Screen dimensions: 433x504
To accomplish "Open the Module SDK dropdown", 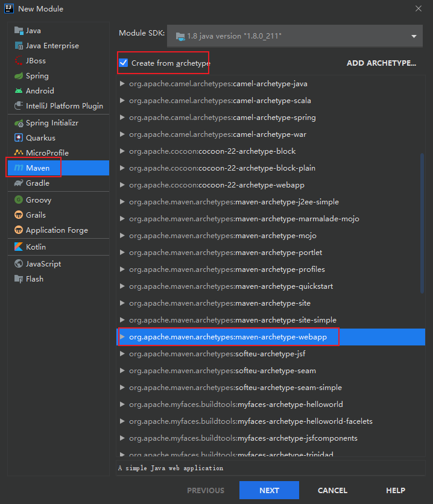I will [295, 36].
